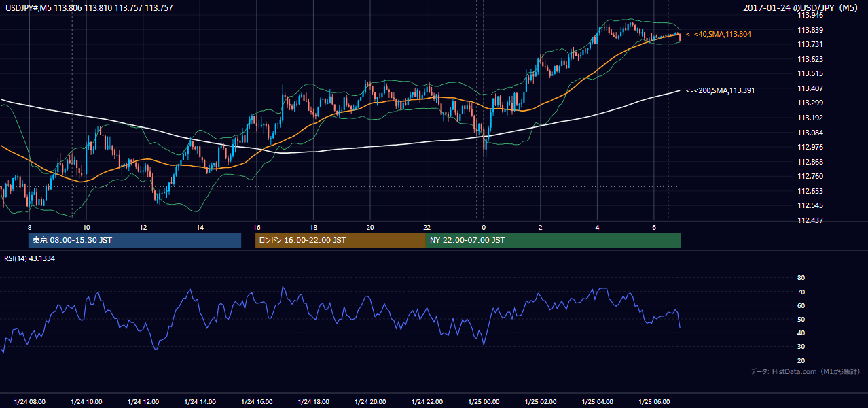Click the '2017-01-24 のUSD/JPY (M5)' heading
Screen dimensions: 868x408
[802, 8]
